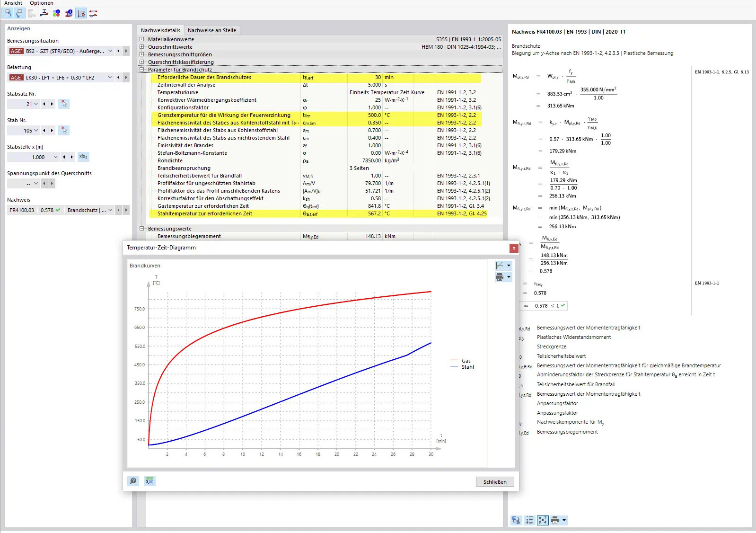Toggle the temperature-time diagram toolbar icon
Screen dimensions: 756x533
tap(81, 13)
